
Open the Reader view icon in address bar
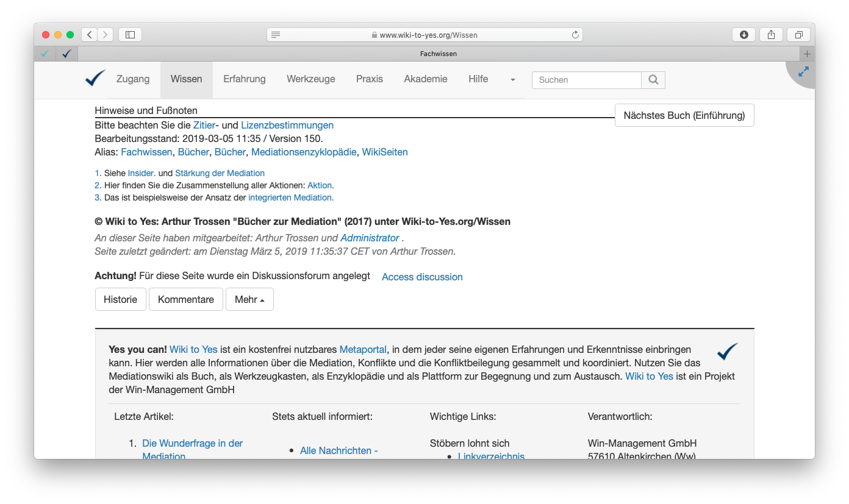tap(276, 35)
